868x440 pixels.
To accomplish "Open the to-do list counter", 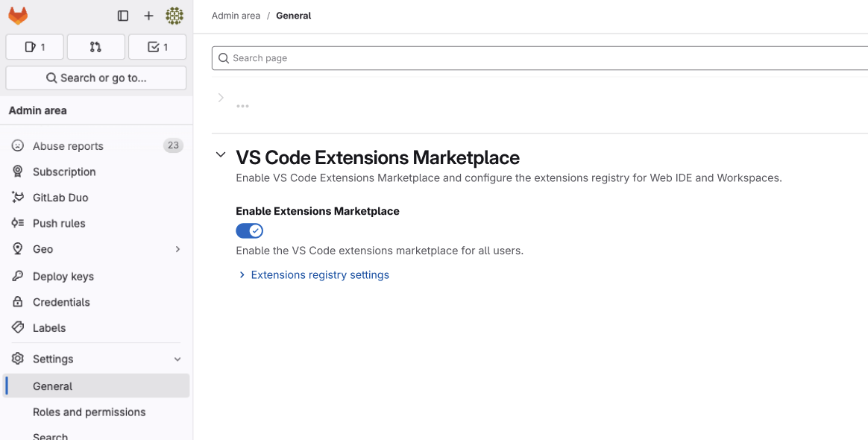I will (157, 47).
